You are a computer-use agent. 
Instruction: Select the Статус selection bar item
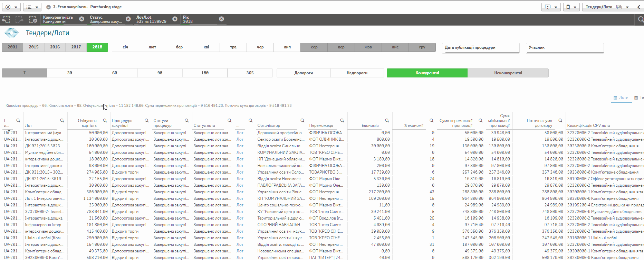(105, 19)
